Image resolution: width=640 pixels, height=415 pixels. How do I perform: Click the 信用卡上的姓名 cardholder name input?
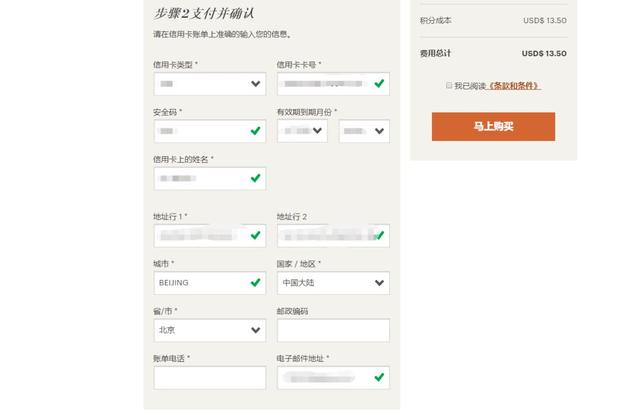(200, 178)
